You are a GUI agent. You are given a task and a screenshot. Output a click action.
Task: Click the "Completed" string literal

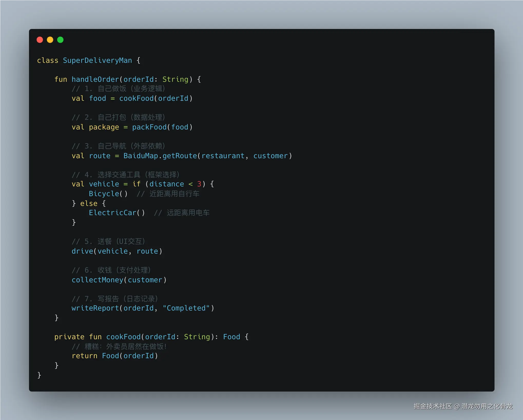coord(186,308)
